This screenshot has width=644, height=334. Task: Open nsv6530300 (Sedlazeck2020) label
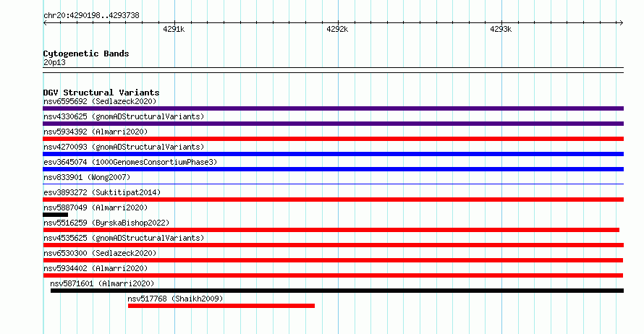click(100, 253)
